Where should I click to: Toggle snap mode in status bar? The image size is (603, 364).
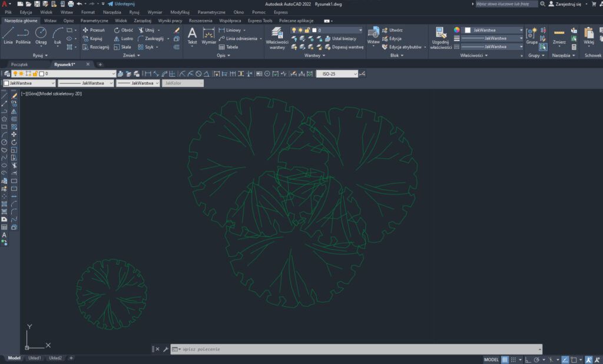click(514, 359)
